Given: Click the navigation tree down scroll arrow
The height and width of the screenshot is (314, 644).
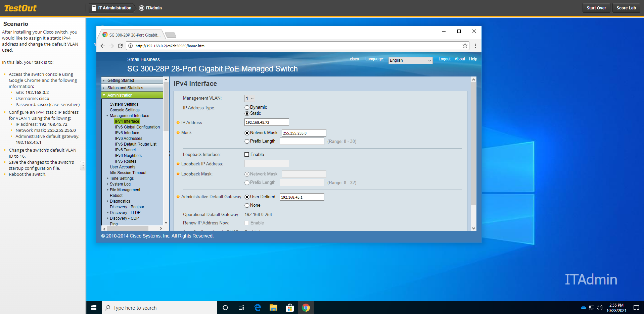Looking at the screenshot, I should click(x=166, y=223).
